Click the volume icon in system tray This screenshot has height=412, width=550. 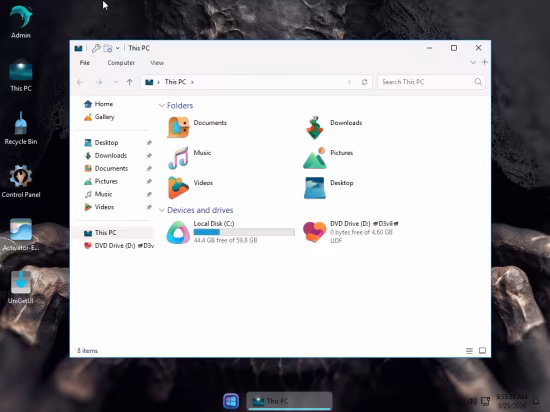point(472,401)
